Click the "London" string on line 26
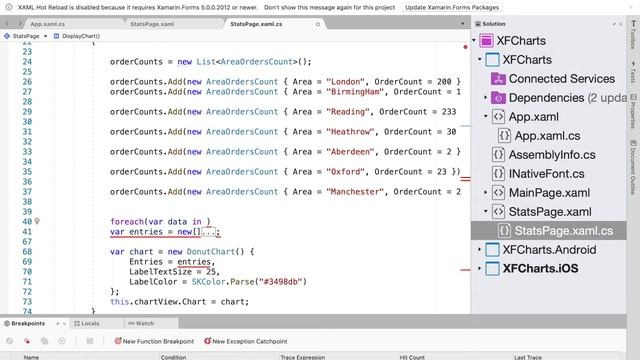 click(x=345, y=82)
